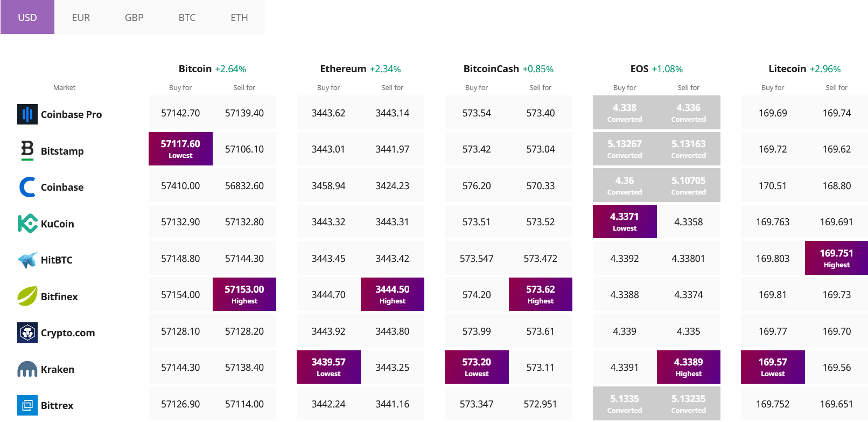Click HitBTC Bitcoin sell price 57144.30
The image size is (868, 422).
pos(244,259)
